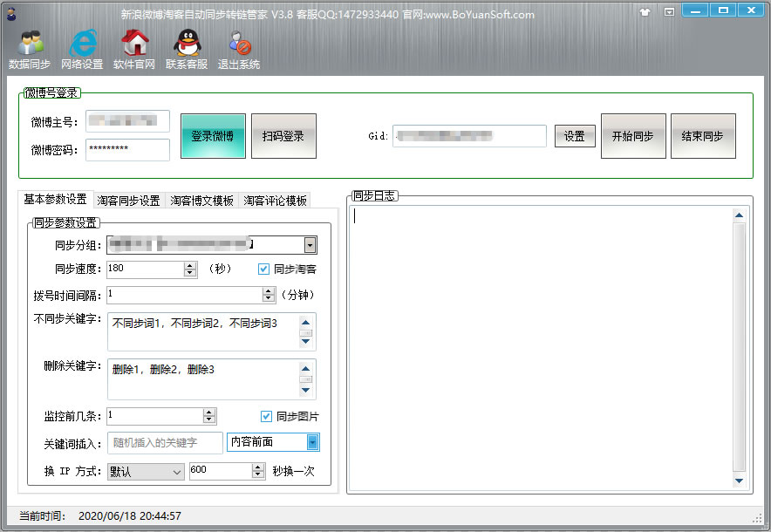The image size is (771, 532).
Task: Open 网络设置 Internet Explorer icon
Action: pyautogui.click(x=82, y=50)
